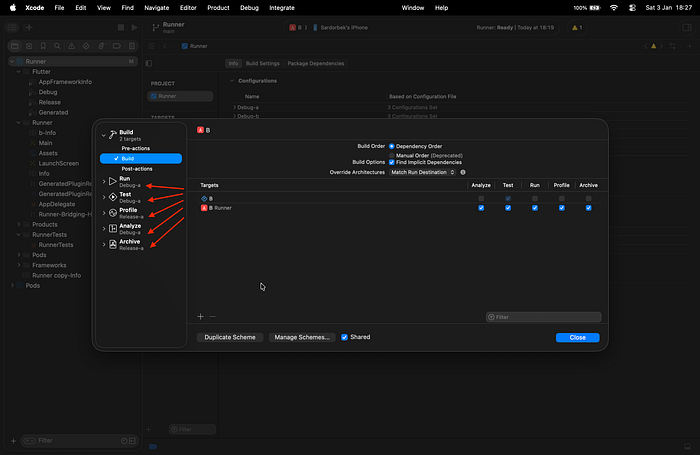Viewport: 700px width, 455px height.
Task: Toggle the navigator sidebar icon in toolbar
Action: [x=12, y=28]
